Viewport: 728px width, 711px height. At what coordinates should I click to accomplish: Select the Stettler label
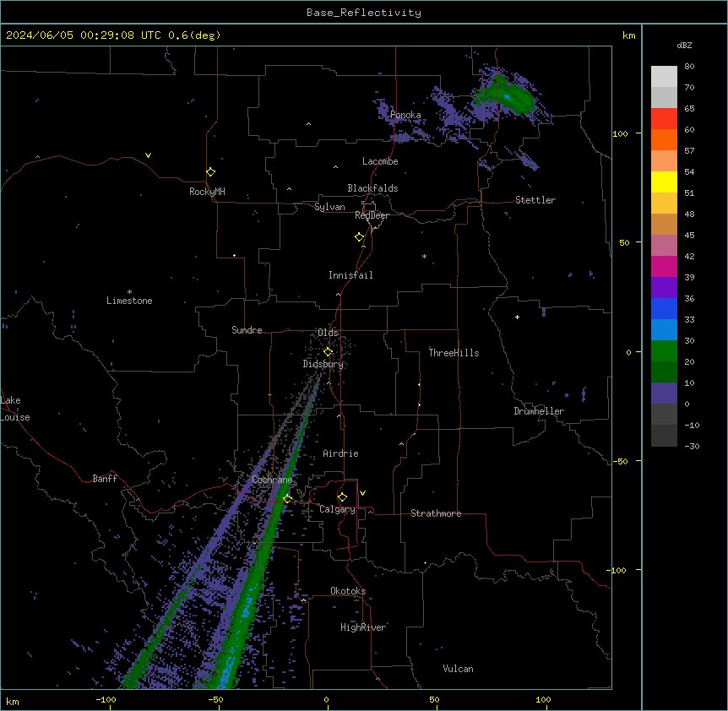click(x=535, y=200)
